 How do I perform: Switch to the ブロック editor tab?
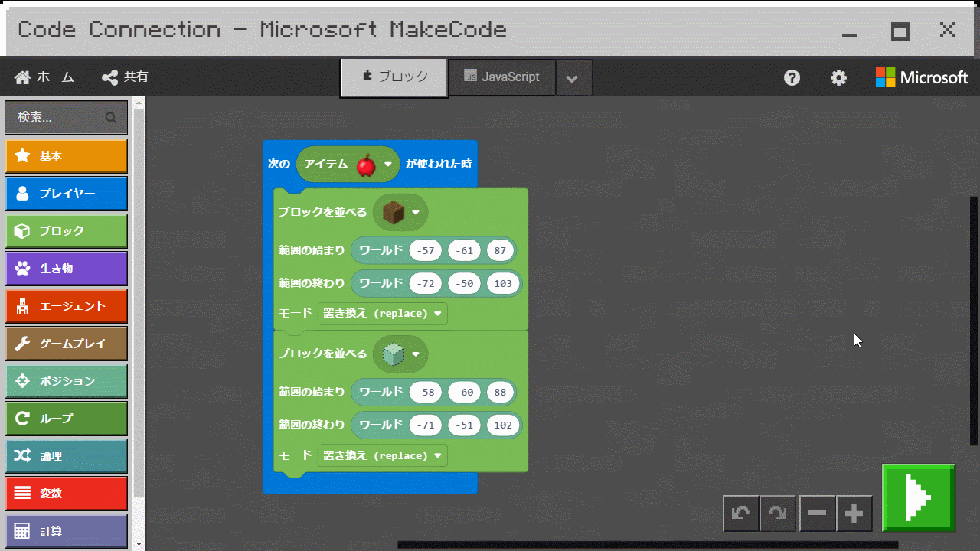click(x=394, y=77)
